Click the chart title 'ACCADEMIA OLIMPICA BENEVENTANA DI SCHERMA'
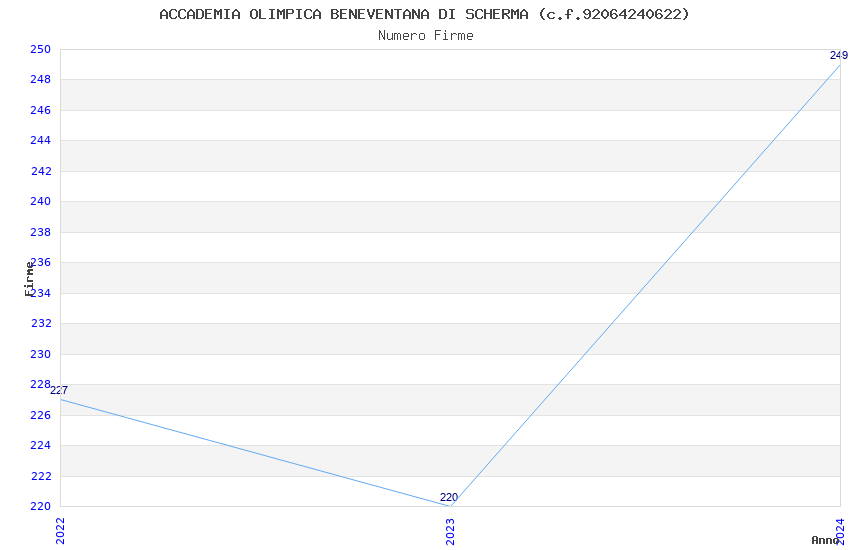This screenshot has height=550, width=850. [344, 14]
